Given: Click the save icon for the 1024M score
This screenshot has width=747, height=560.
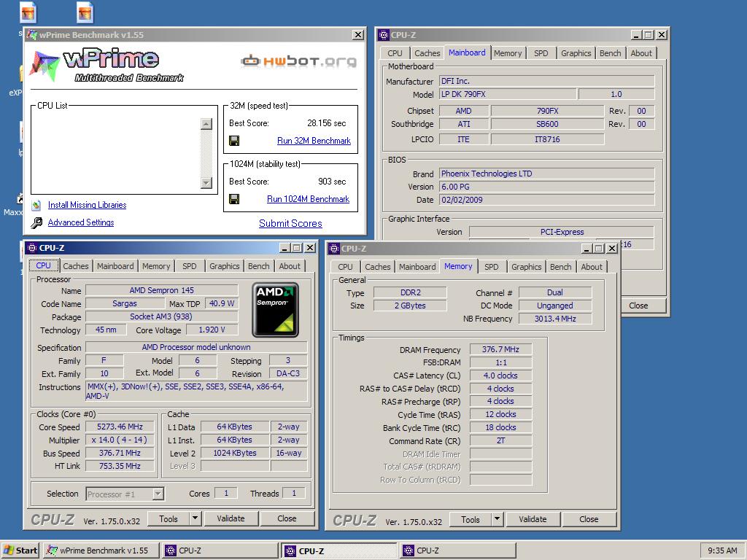Looking at the screenshot, I should tap(234, 199).
